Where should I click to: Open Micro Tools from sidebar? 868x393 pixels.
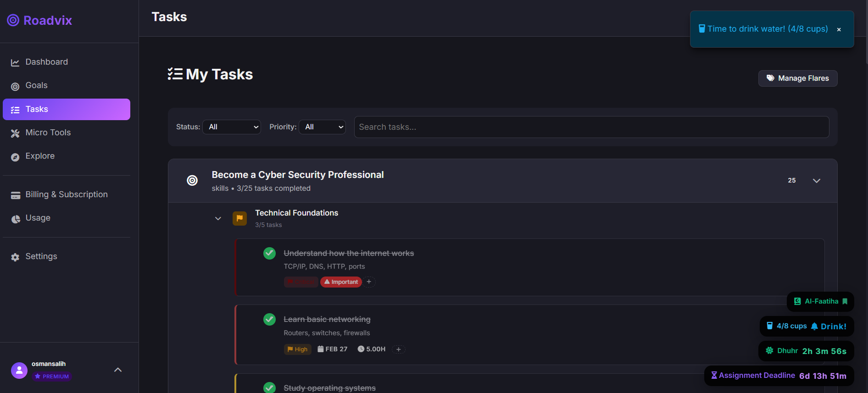click(67, 133)
